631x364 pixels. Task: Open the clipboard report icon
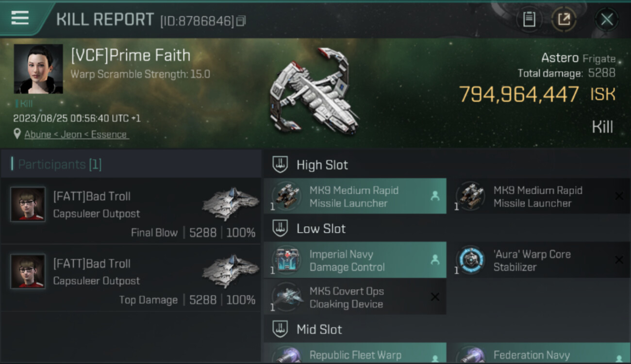[529, 19]
